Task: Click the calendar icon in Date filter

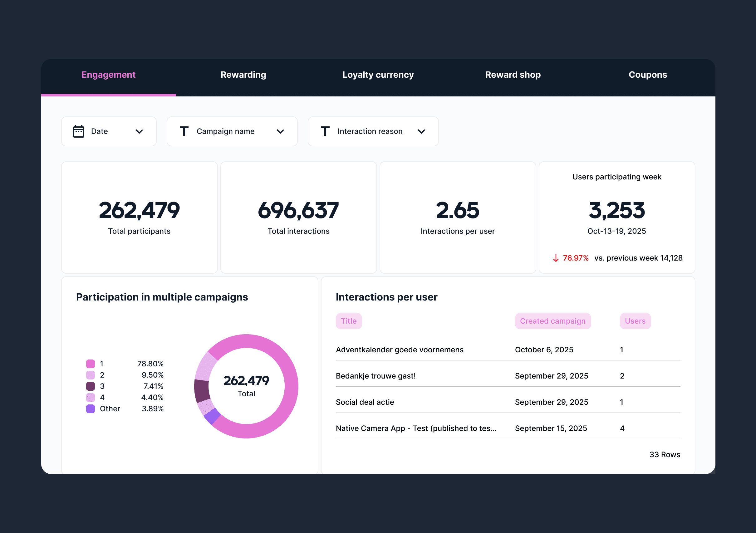Action: coord(78,131)
